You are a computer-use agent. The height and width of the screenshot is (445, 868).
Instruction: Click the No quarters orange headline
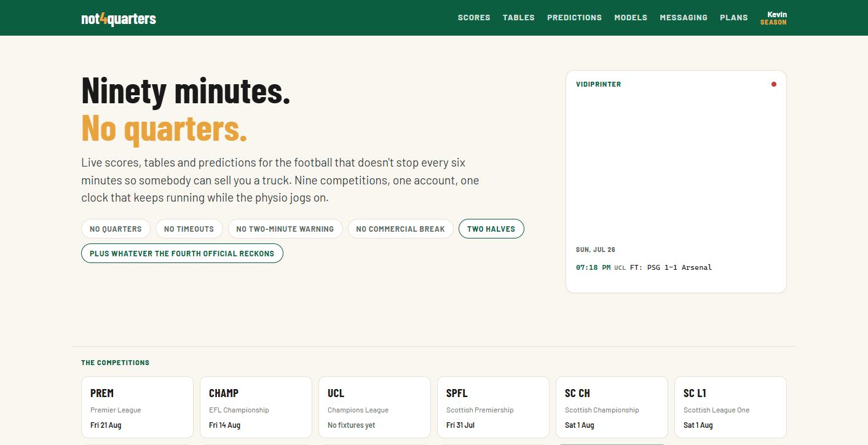[164, 128]
